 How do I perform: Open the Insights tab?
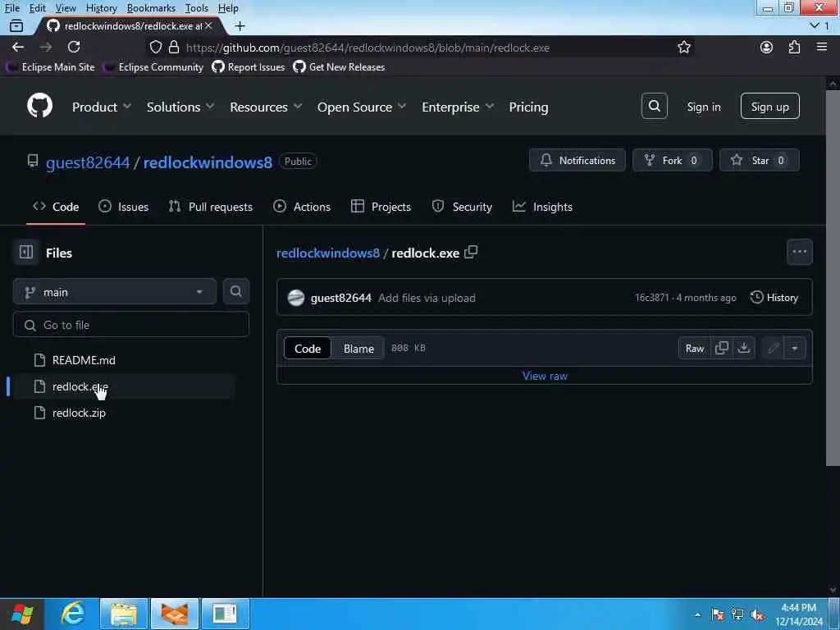pyautogui.click(x=542, y=206)
